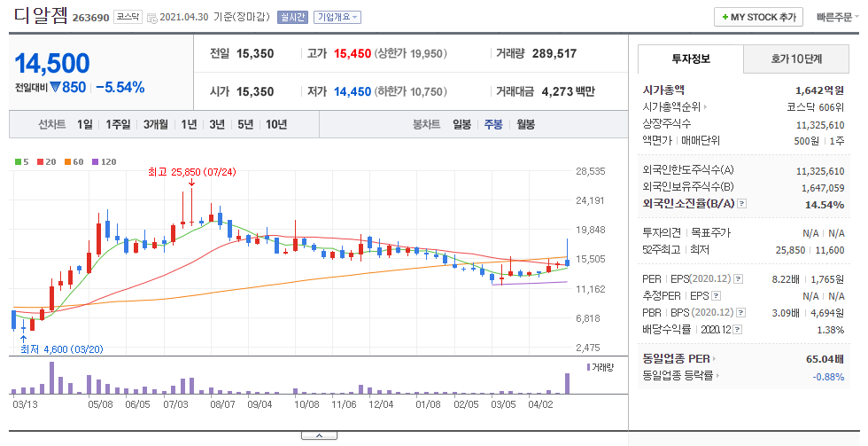
Task: Click the stock code 263690
Action: click(90, 18)
